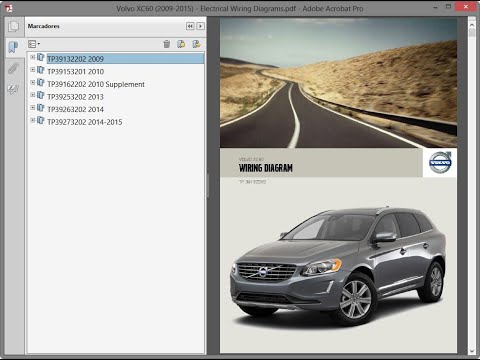Screen dimensions: 480x360
Task: Expand the TP39273202 2014-2015 bookmark
Action: (33, 120)
